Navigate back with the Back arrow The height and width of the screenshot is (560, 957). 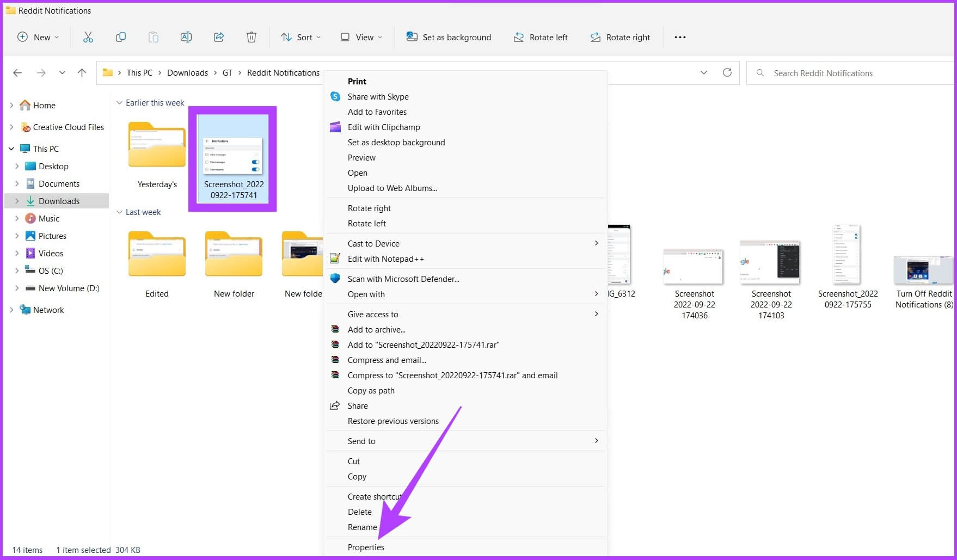point(17,72)
